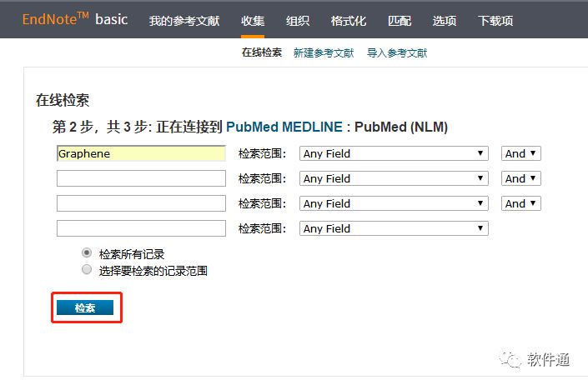Open second row And operator dropdown
588x385 pixels.
521,178
